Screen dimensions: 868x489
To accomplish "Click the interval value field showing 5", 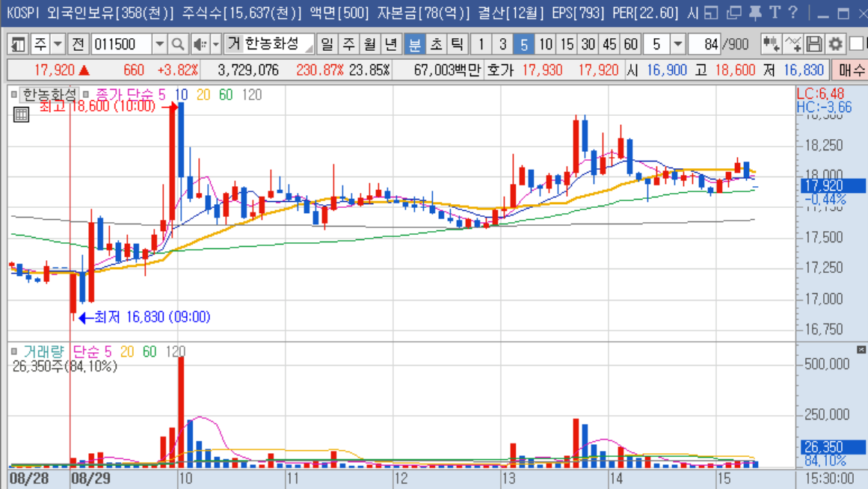I will pos(656,44).
